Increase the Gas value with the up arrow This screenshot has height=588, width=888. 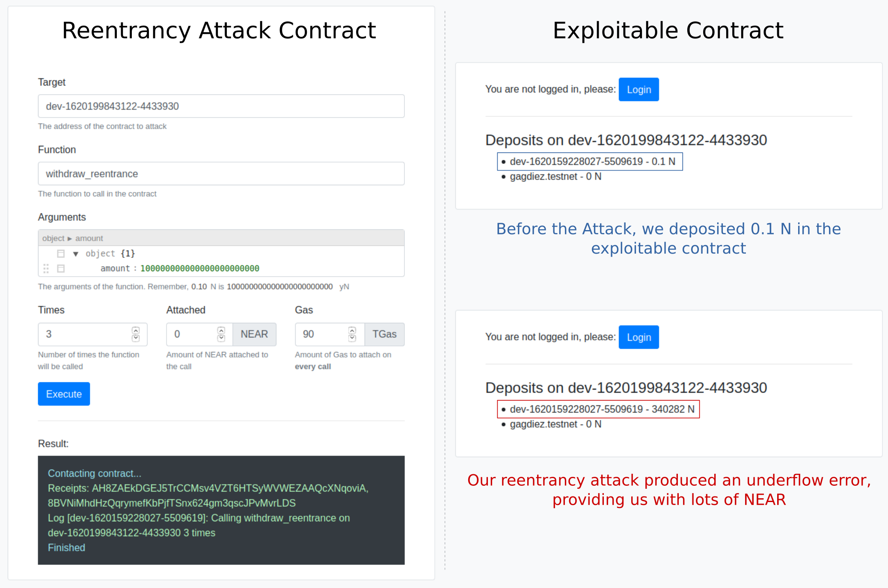pyautogui.click(x=352, y=331)
